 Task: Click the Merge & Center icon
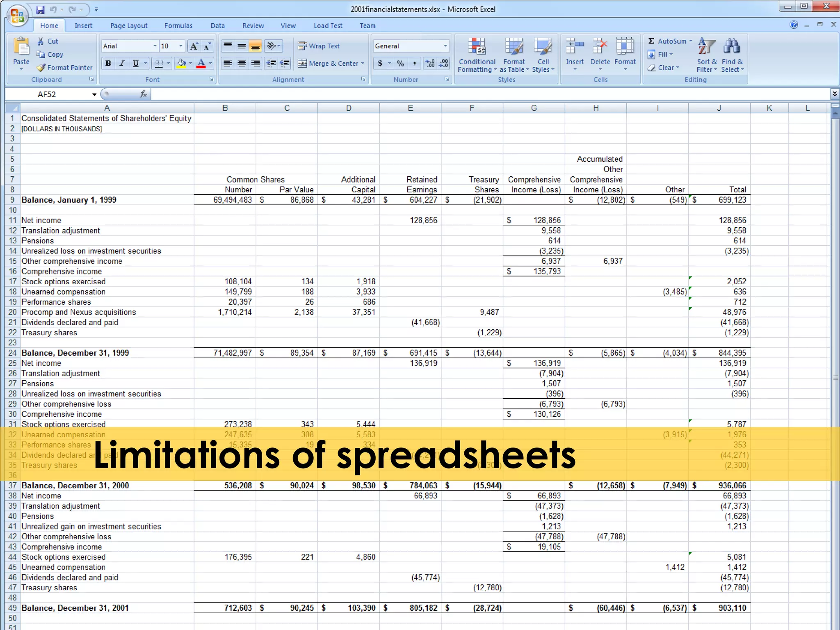(302, 64)
